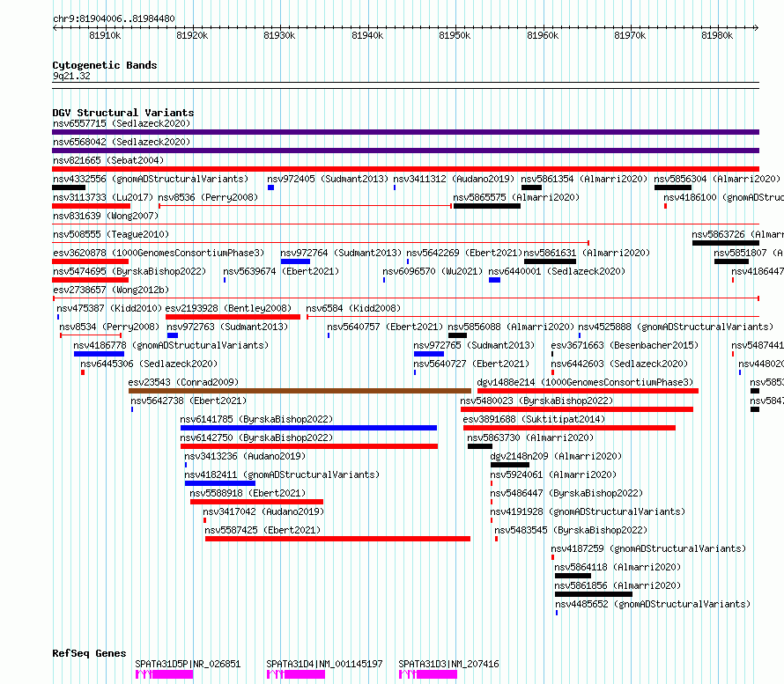Screen dimensions: 784x684
Task: Click nsv972763 (Sudmant2013) blue bar
Action: pyautogui.click(x=173, y=335)
